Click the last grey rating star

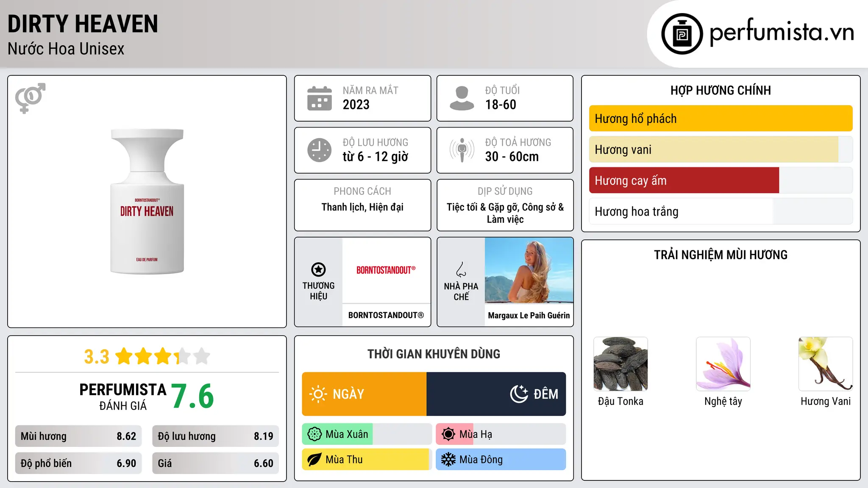click(x=201, y=356)
